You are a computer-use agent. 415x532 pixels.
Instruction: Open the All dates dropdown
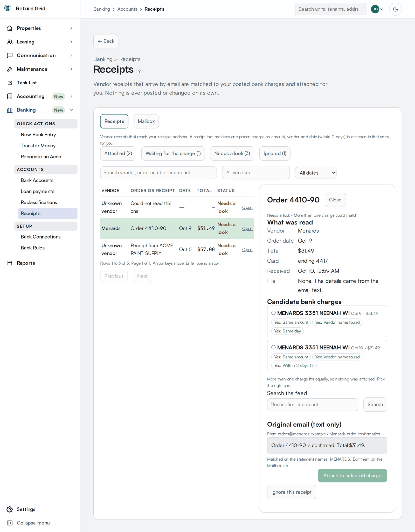click(x=316, y=173)
